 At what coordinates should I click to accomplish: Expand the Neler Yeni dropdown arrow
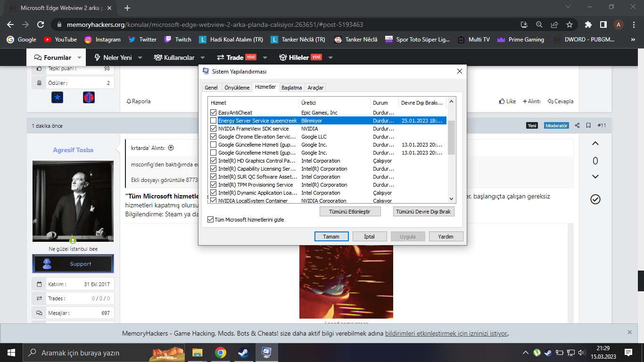140,58
